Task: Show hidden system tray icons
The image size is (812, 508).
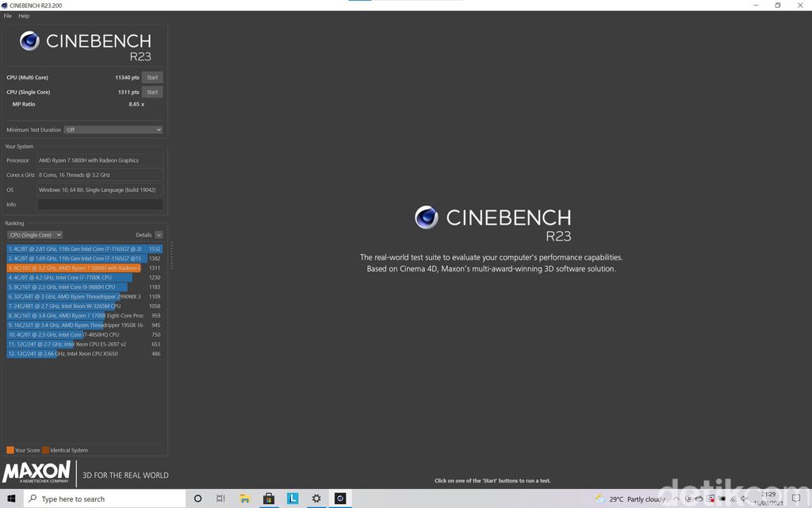Action: tap(676, 498)
